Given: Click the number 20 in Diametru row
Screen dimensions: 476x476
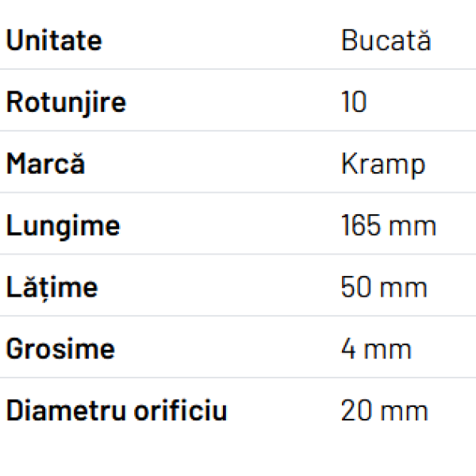Looking at the screenshot, I should click(355, 411).
